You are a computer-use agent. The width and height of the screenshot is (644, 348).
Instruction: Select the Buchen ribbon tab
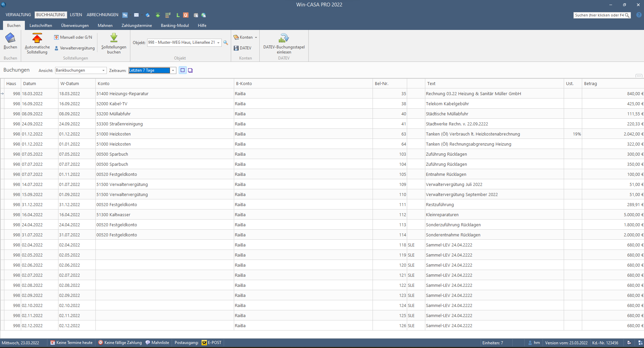pos(14,26)
